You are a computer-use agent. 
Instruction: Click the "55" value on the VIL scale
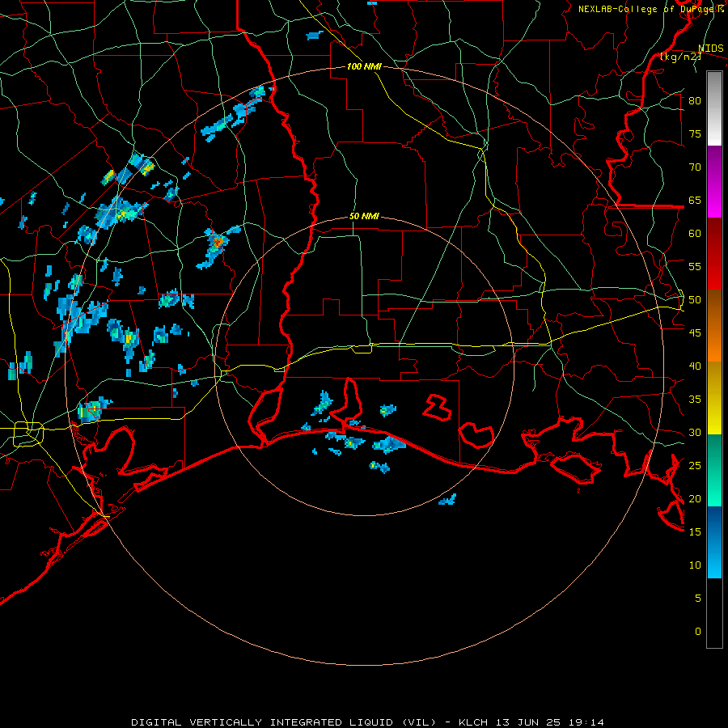point(695,266)
